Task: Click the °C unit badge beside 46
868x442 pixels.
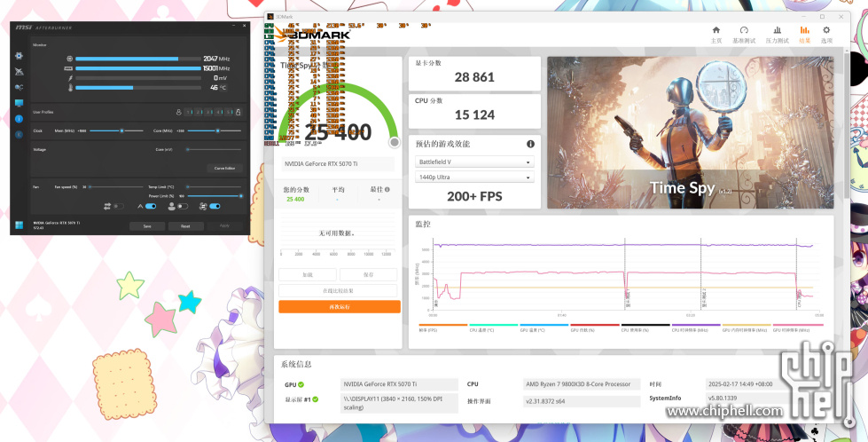Action: point(223,88)
